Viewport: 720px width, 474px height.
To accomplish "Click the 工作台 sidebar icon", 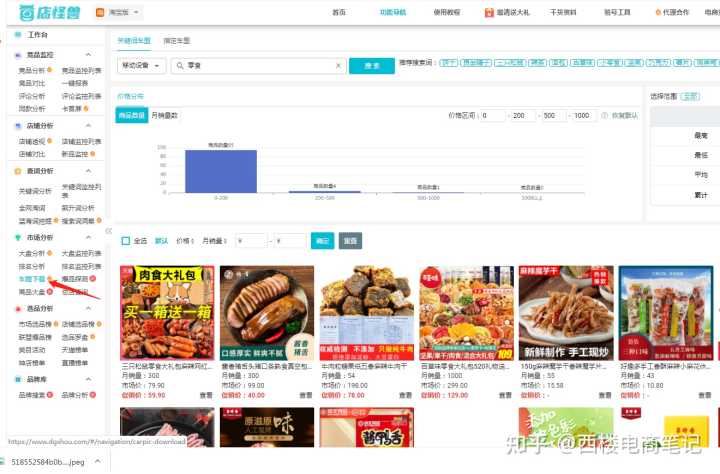I will coord(18,35).
